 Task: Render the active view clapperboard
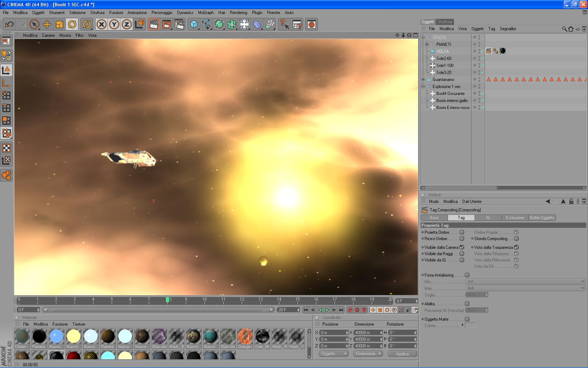coord(154,24)
